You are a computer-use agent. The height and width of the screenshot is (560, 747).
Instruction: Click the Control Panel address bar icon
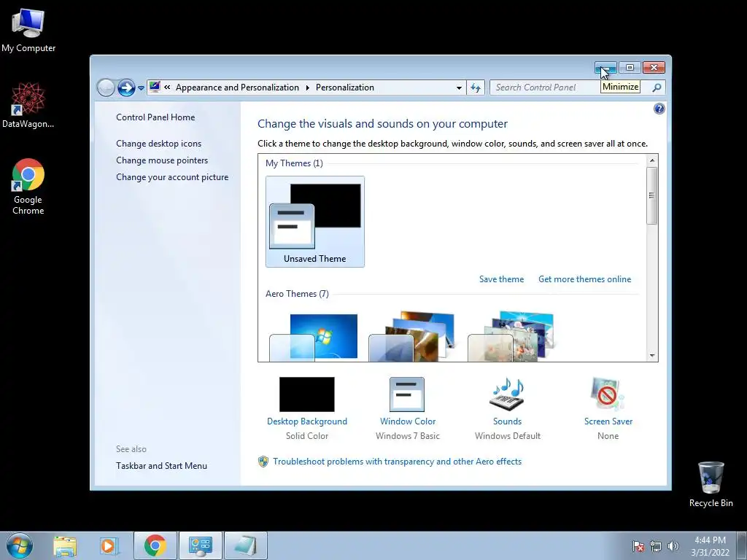tap(155, 87)
